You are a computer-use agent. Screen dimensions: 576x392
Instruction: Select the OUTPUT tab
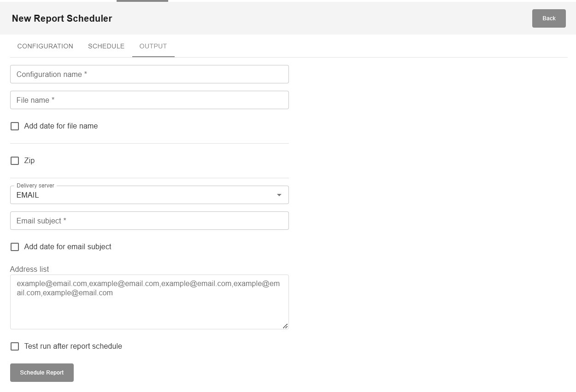(153, 46)
